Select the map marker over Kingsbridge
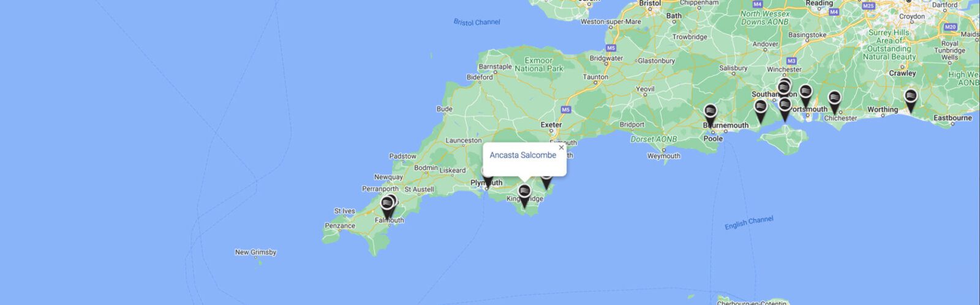Image resolution: width=980 pixels, height=305 pixels. tap(524, 196)
